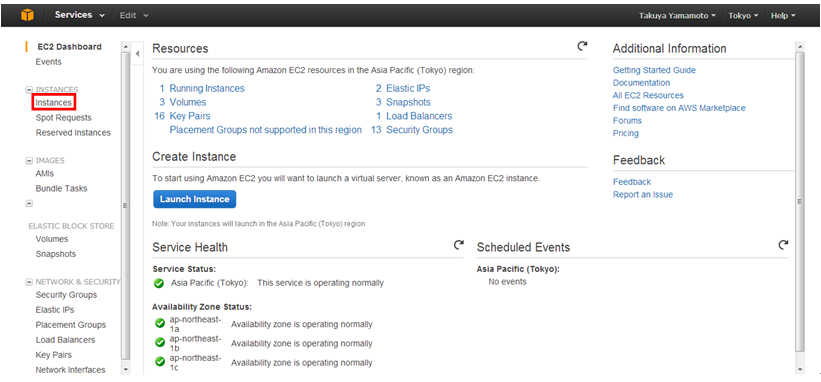The image size is (821, 382).
Task: Click the Feedback link
Action: tap(632, 182)
